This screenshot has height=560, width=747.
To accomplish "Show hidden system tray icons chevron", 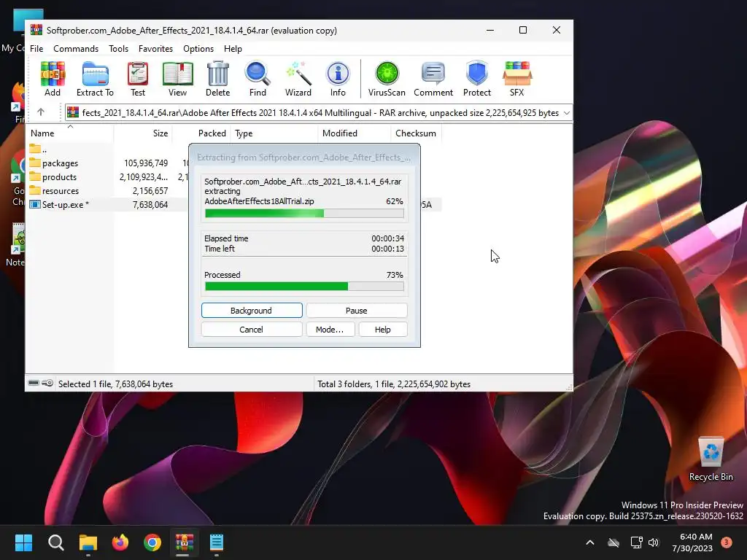I will pyautogui.click(x=589, y=542).
